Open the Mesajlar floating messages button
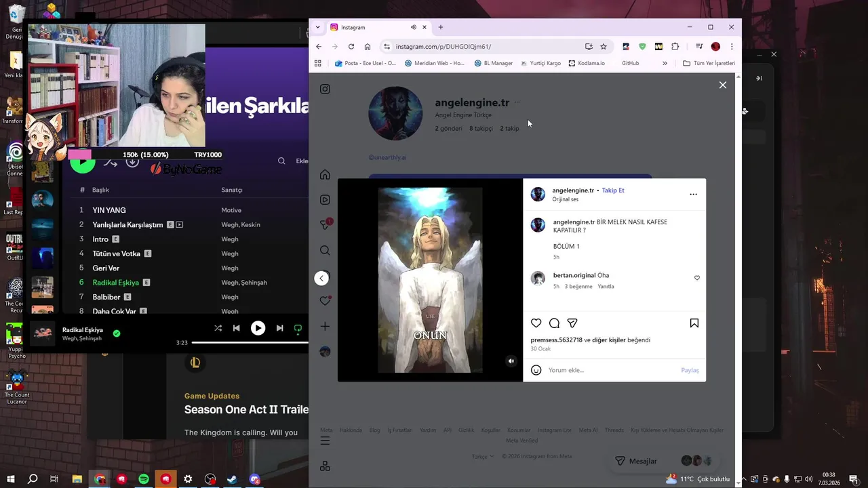 coord(635,461)
